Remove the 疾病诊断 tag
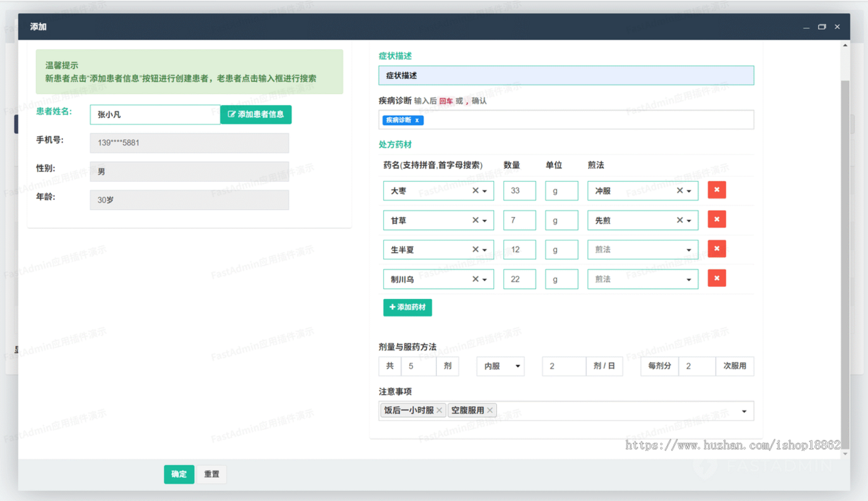The height and width of the screenshot is (501, 868). click(x=417, y=120)
